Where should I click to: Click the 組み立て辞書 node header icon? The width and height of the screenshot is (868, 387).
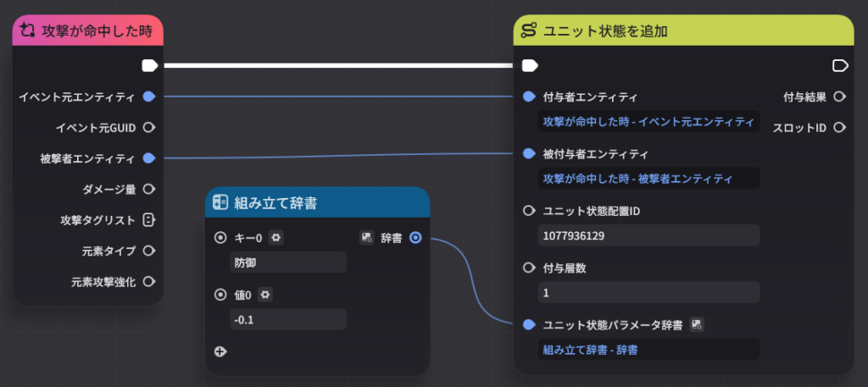[220, 203]
